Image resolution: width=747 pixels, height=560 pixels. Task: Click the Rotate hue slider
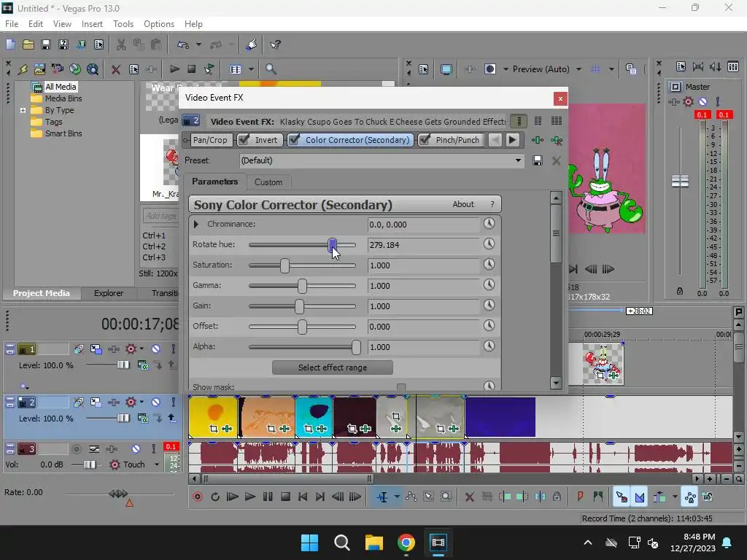(x=302, y=245)
